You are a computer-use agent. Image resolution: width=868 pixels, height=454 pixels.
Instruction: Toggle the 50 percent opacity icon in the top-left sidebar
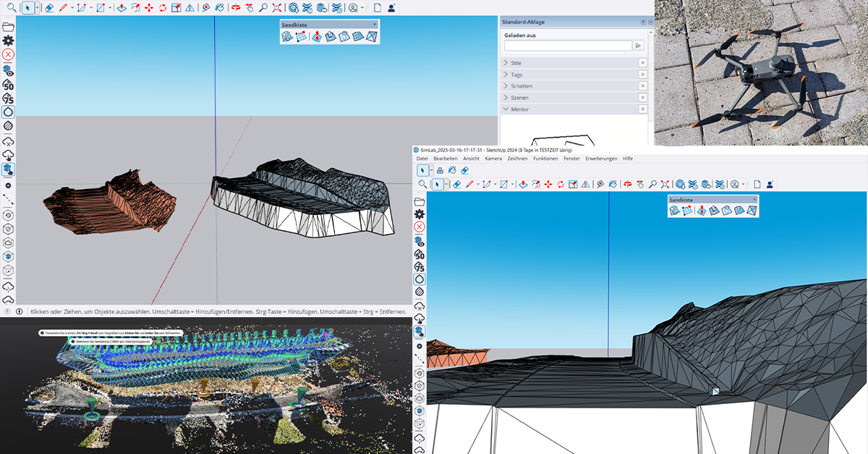[8, 85]
